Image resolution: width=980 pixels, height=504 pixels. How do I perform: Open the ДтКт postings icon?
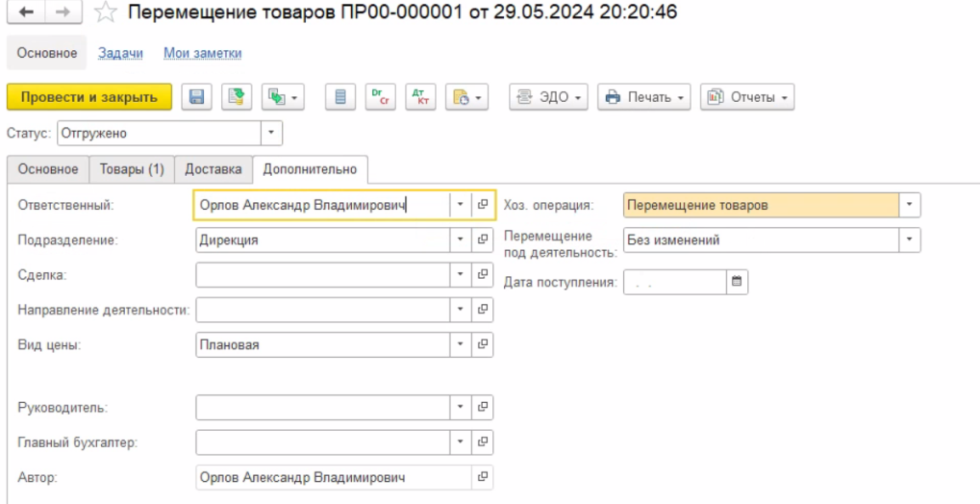(419, 97)
